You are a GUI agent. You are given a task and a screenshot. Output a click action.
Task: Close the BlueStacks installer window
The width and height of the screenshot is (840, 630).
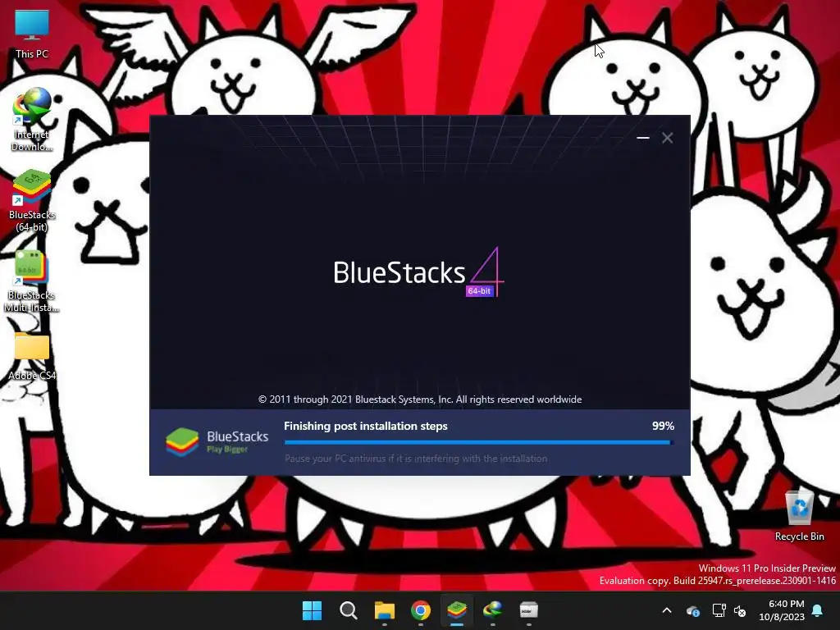pos(667,138)
